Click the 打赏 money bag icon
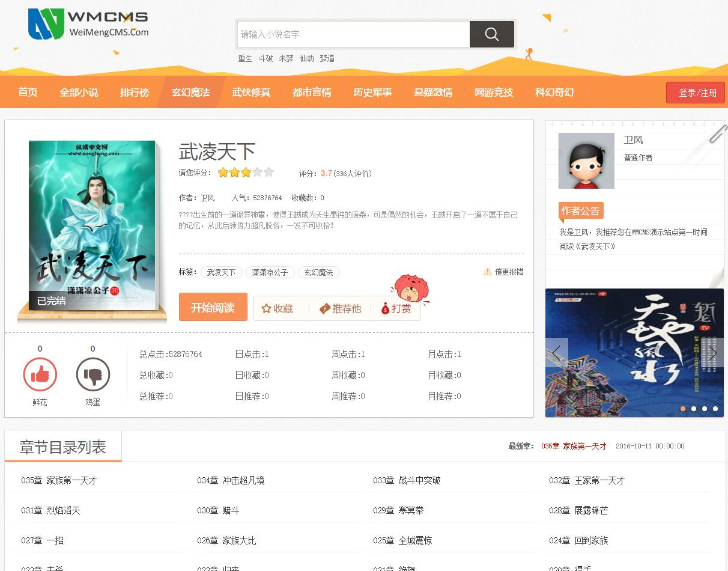The image size is (728, 571). tap(385, 309)
